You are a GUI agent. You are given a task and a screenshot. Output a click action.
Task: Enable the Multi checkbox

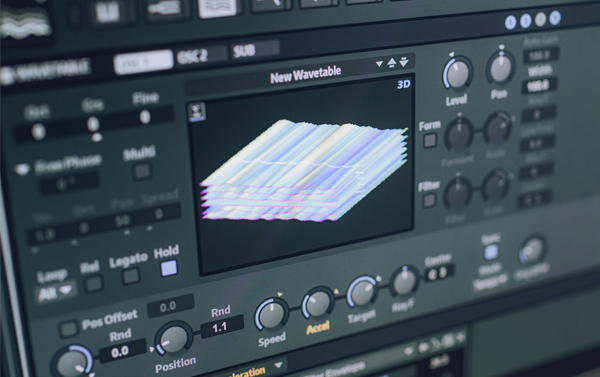(x=142, y=171)
